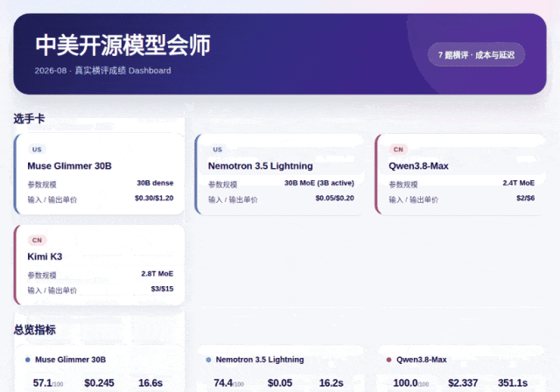The height and width of the screenshot is (392, 560).
Task: Click Nemotron 3.5 Lightning in overview metrics
Action: pyautogui.click(x=260, y=360)
